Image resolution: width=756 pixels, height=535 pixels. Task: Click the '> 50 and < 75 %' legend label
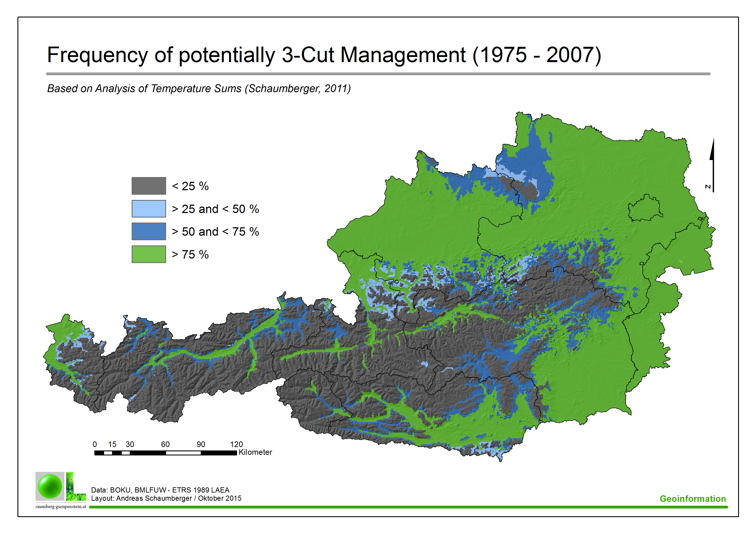pyautogui.click(x=216, y=232)
